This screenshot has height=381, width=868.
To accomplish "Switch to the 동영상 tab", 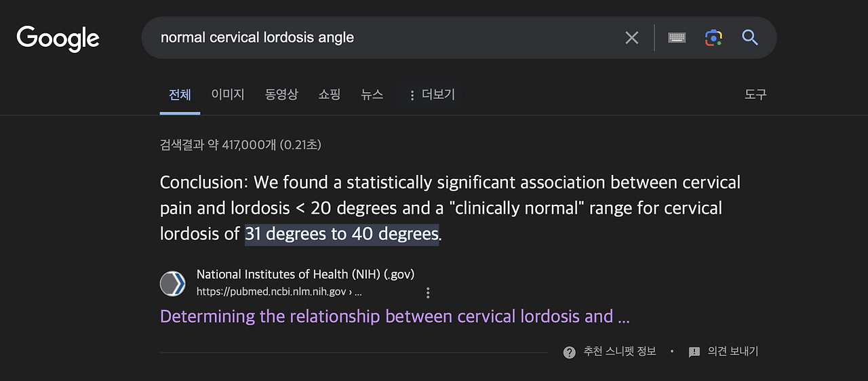I will (x=281, y=95).
